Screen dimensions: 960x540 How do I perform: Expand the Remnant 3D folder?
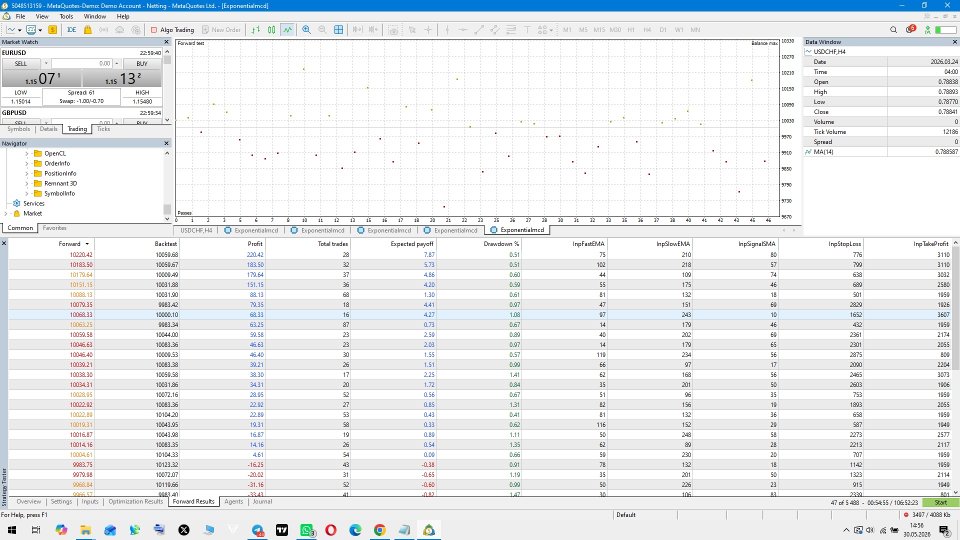coord(27,183)
